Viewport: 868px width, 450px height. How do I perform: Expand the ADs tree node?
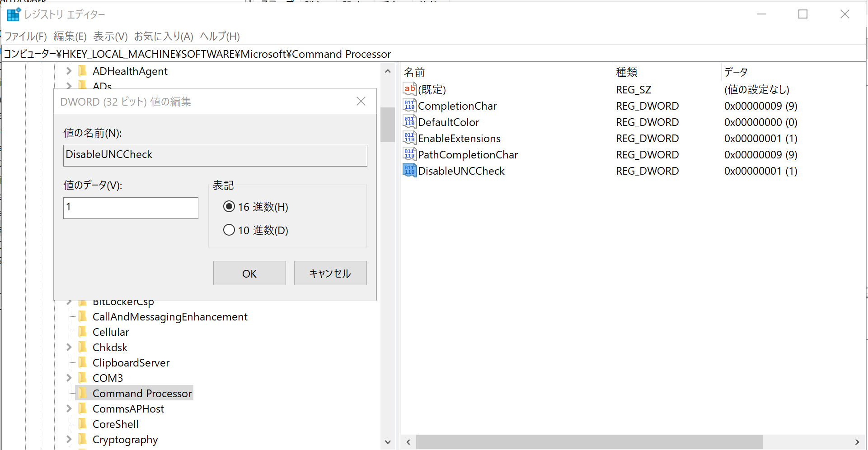point(69,85)
